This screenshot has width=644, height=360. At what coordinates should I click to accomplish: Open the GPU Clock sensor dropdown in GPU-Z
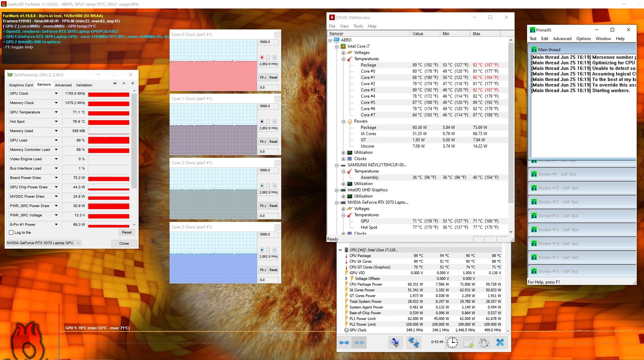point(56,94)
